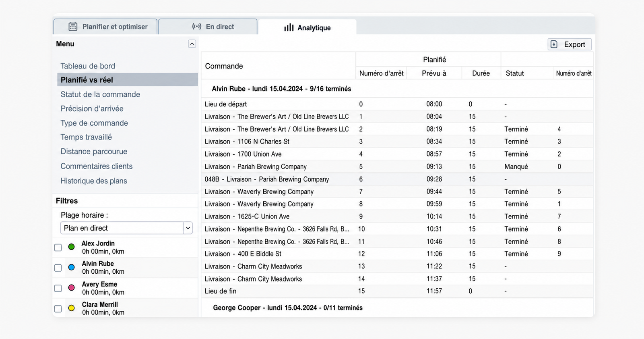Select Livraison - 400 E Biddle St row
644x339 pixels.
(x=397, y=254)
